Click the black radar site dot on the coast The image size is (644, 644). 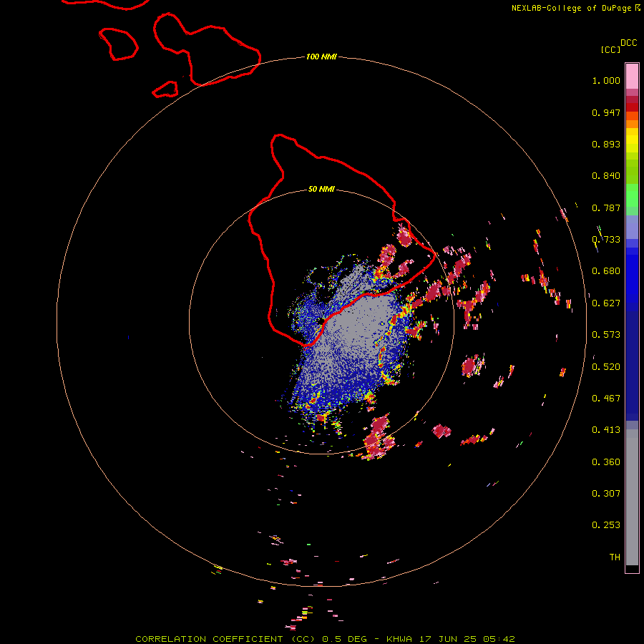pyautogui.click(x=321, y=321)
